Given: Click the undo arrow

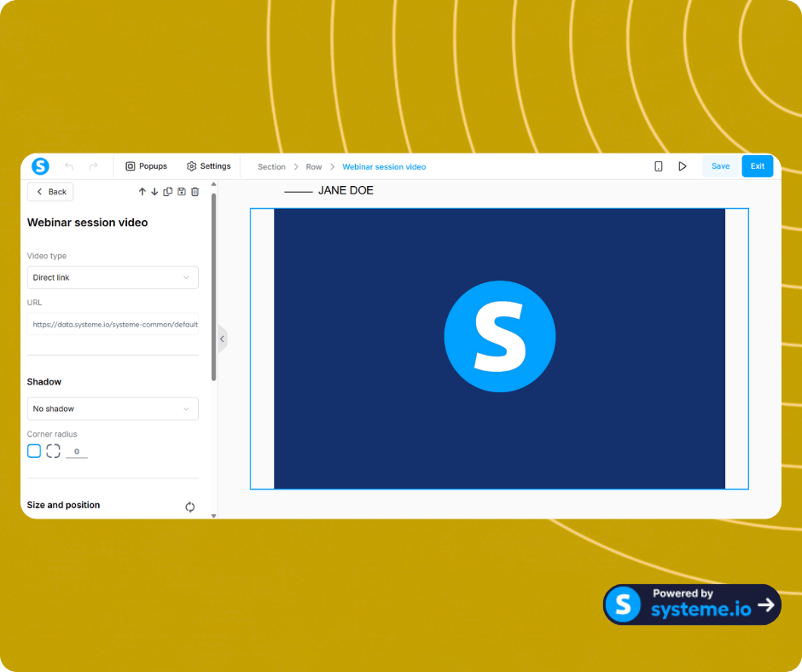Looking at the screenshot, I should pos(69,166).
